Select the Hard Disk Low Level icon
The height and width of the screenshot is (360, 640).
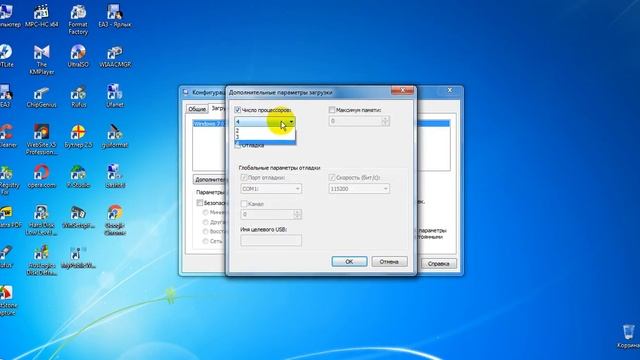coord(41,220)
